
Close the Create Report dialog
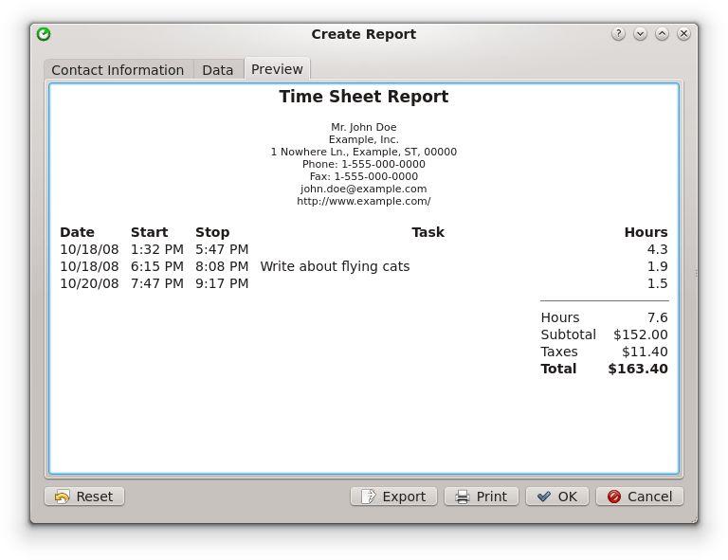(683, 33)
